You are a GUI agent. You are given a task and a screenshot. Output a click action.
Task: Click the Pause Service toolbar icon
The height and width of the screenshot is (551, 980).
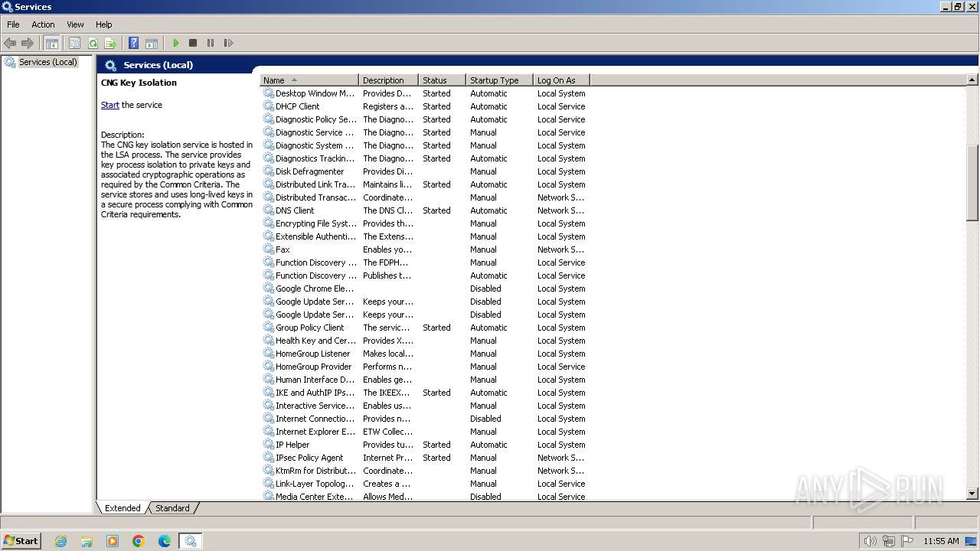(x=211, y=43)
